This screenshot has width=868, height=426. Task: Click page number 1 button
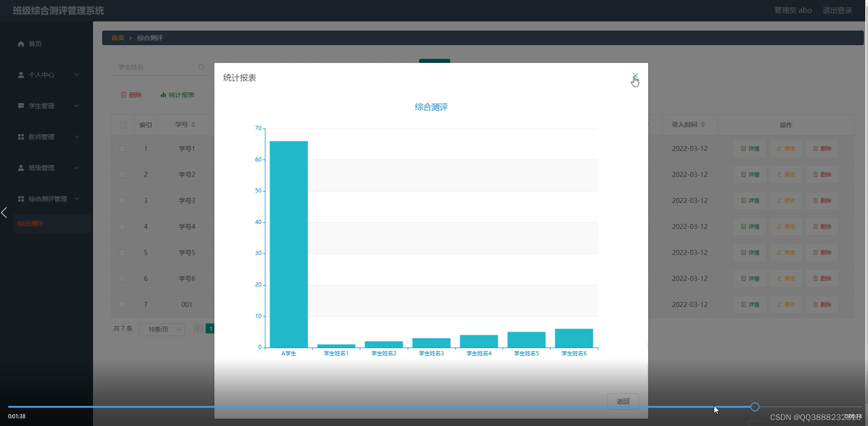pyautogui.click(x=210, y=328)
